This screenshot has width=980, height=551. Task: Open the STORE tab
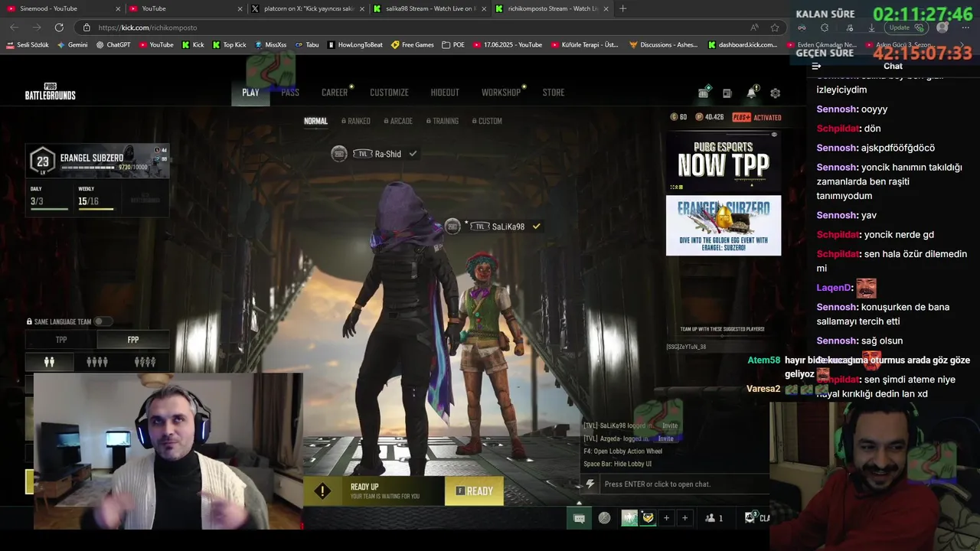(x=554, y=93)
